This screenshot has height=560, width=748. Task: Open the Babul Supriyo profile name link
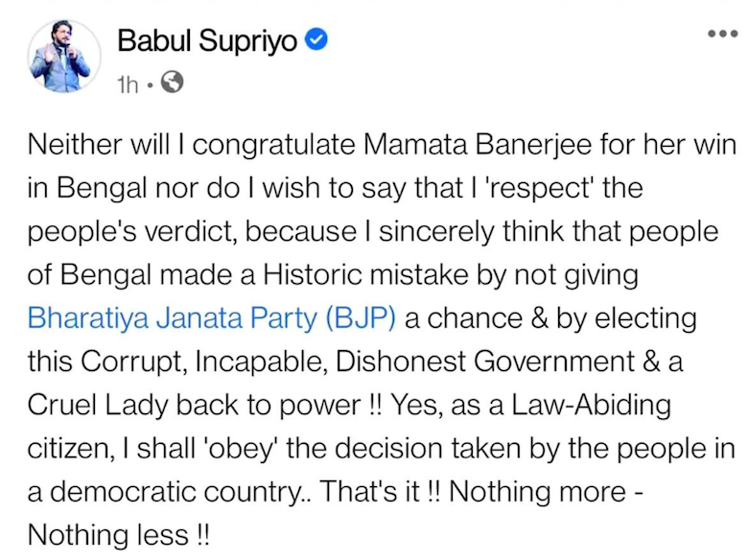tap(206, 40)
